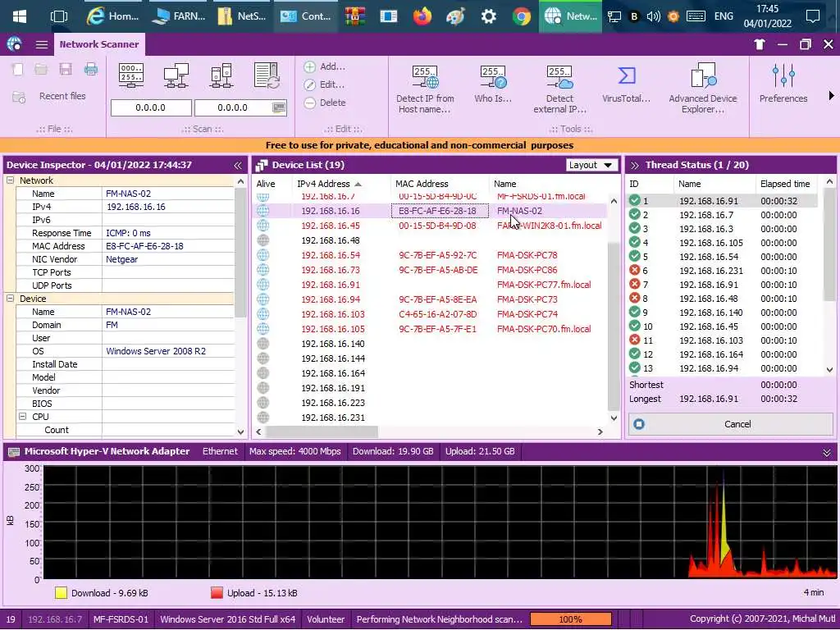Click the shirt skin icon in title bar
Viewport: 840px width, 630px height.
pos(759,44)
